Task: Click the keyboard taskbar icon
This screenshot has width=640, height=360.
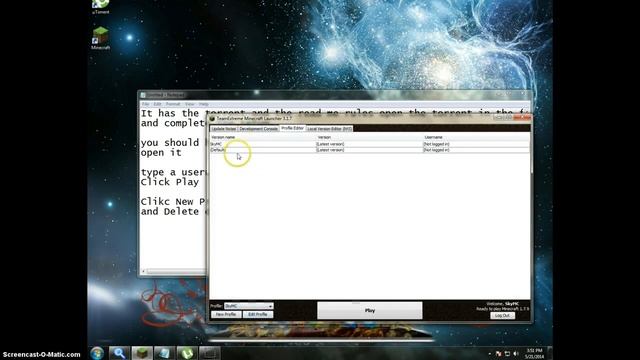Action: pyautogui.click(x=209, y=353)
